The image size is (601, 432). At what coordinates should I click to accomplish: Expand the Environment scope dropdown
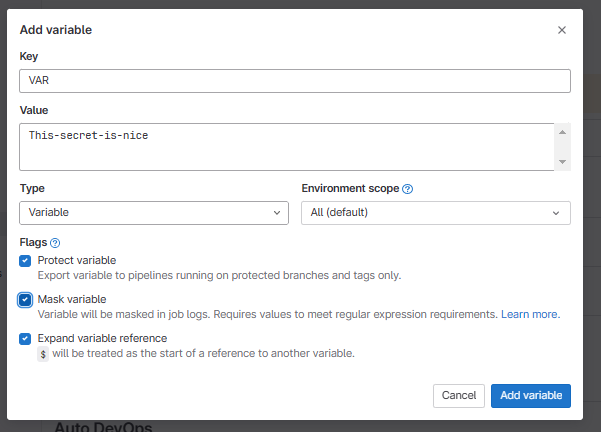435,213
